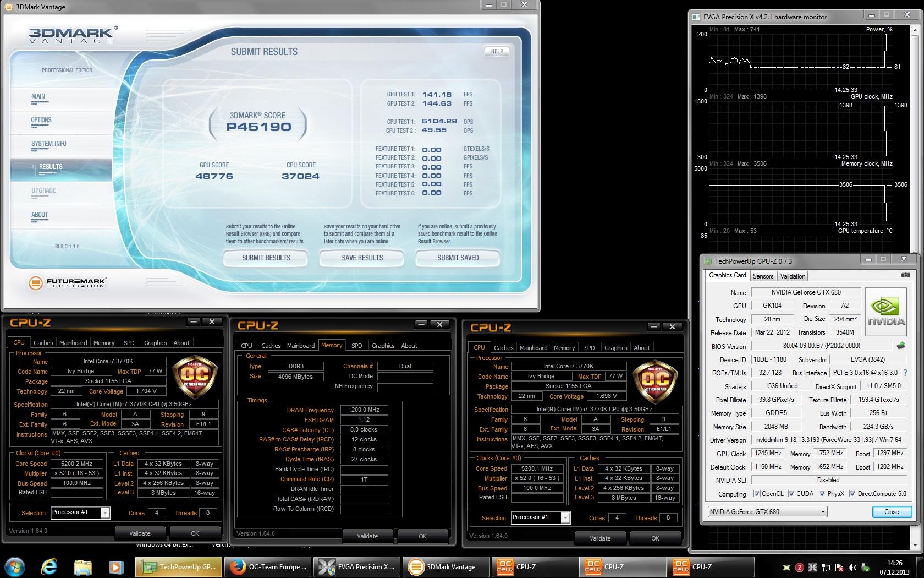This screenshot has width=924, height=578.
Task: Toggle the DirectCompute 5.0 checkbox
Action: pyautogui.click(x=853, y=494)
